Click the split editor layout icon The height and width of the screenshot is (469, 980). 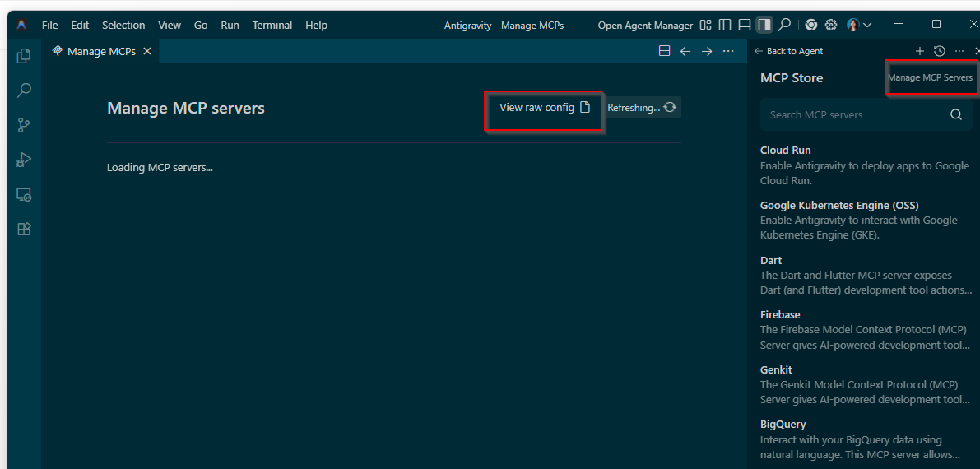pyautogui.click(x=665, y=51)
